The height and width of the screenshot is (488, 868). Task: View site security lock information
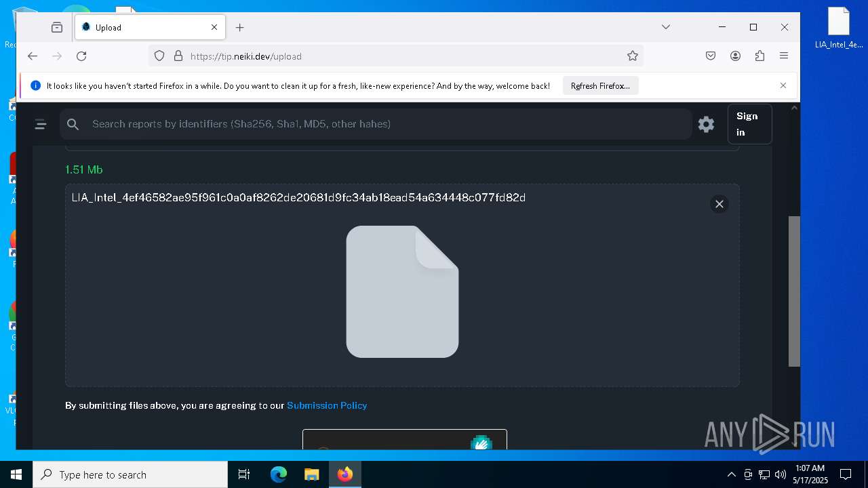(x=178, y=56)
